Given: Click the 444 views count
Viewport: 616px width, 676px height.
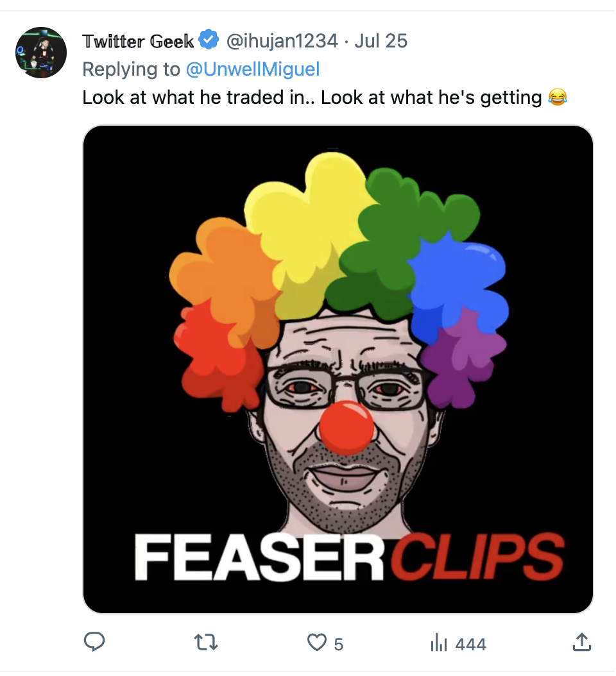Looking at the screenshot, I should coord(470,644).
